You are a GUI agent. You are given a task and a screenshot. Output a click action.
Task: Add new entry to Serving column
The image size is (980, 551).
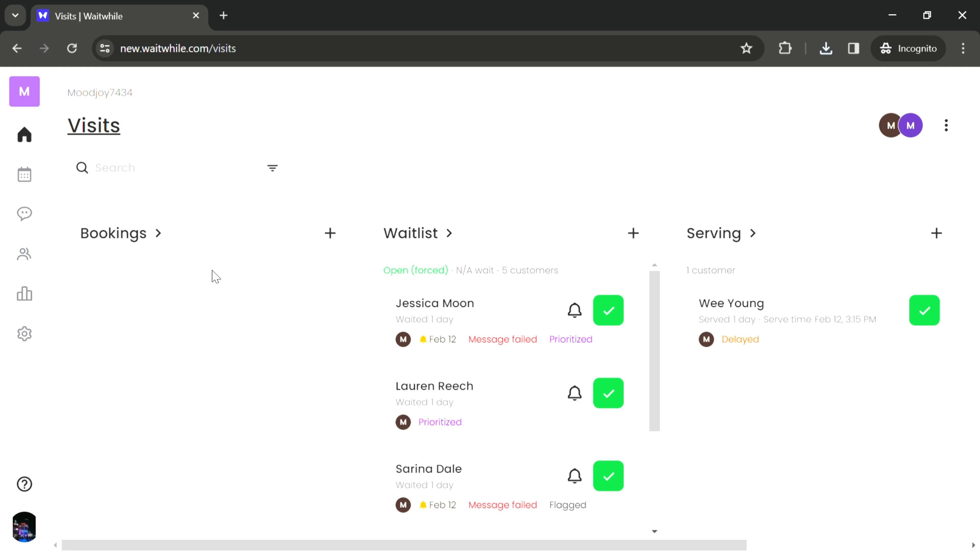(936, 233)
